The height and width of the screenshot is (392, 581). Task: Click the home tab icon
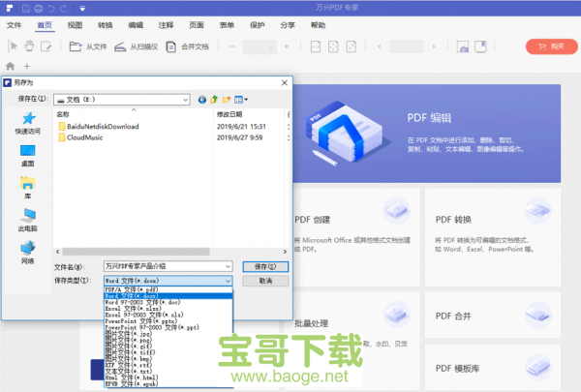point(11,67)
